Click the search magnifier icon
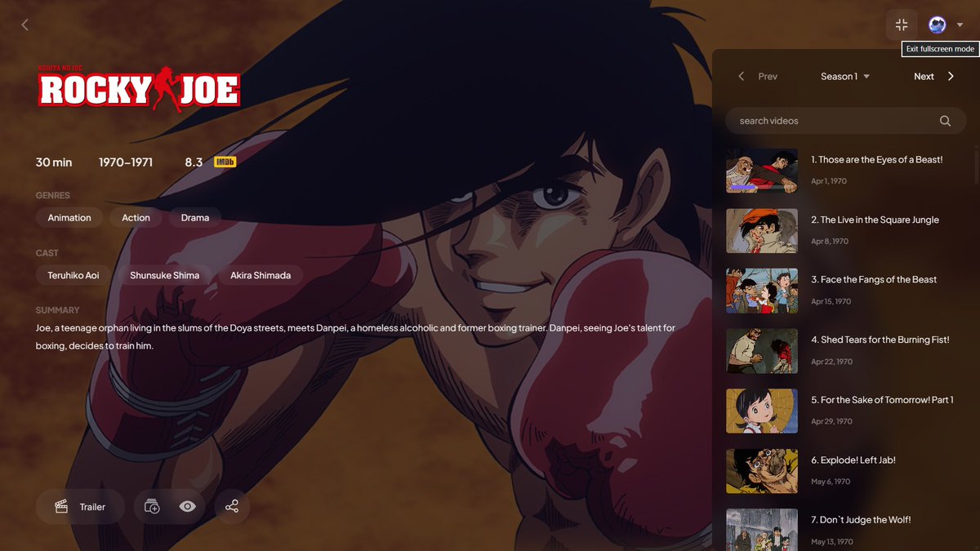This screenshot has width=980, height=551. [945, 121]
